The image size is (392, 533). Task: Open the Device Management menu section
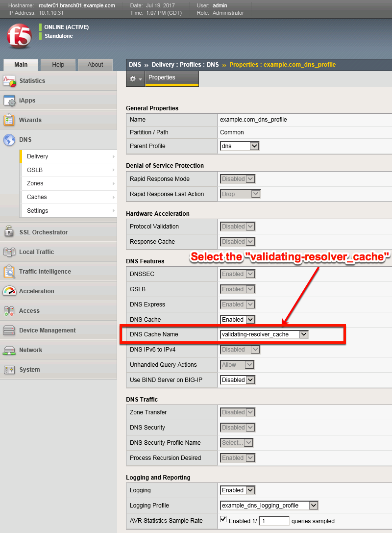[x=58, y=330]
